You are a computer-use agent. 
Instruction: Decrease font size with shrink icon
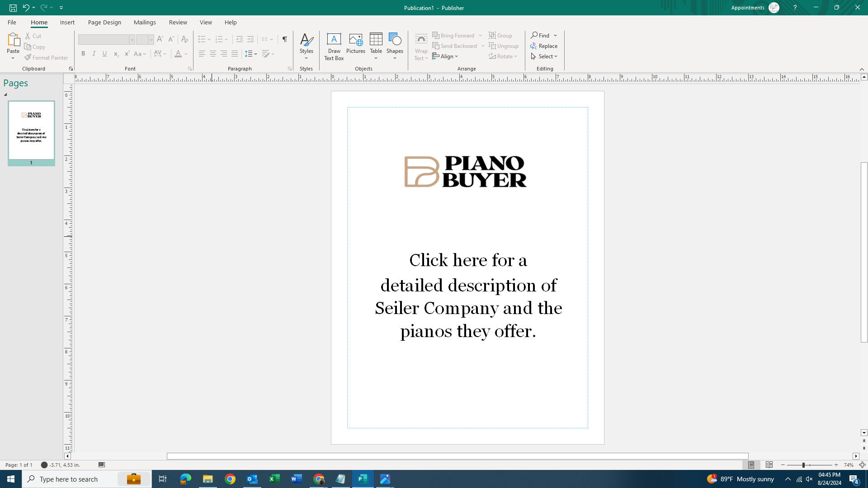(171, 39)
